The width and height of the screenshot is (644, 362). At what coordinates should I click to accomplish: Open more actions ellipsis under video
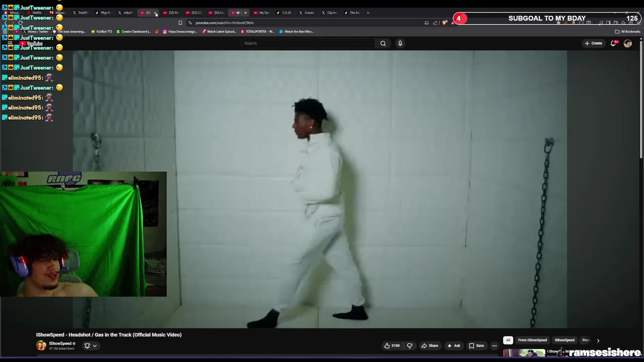tap(495, 346)
